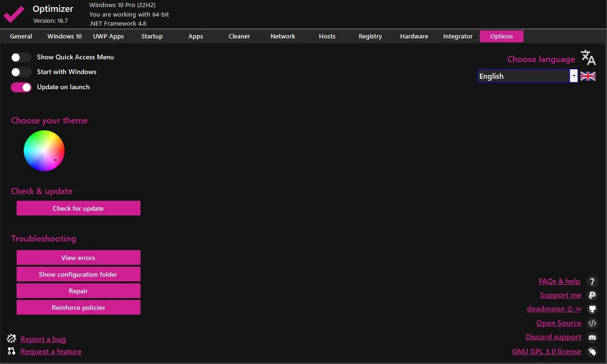
Task: Open the Hardware tab
Action: [x=414, y=36]
